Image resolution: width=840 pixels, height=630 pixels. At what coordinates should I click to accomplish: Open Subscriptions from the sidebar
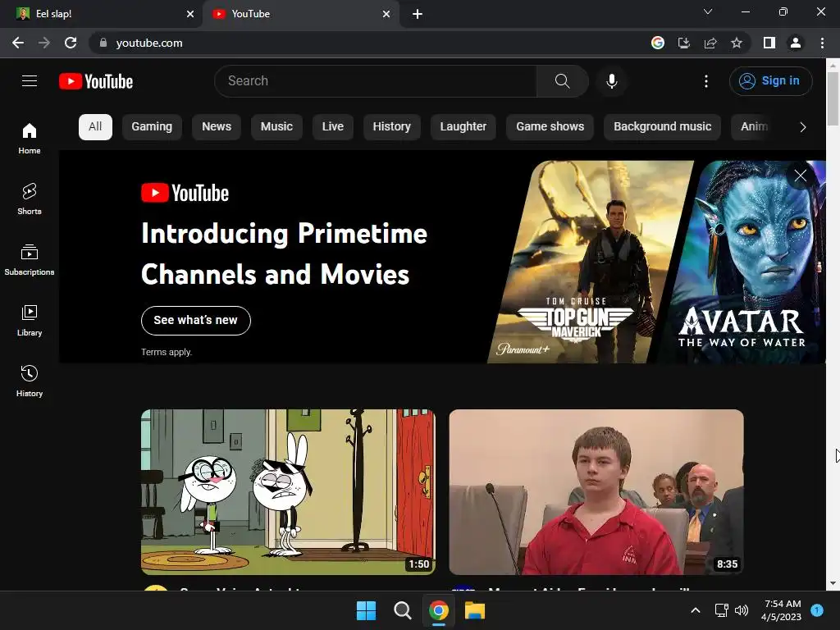point(30,260)
